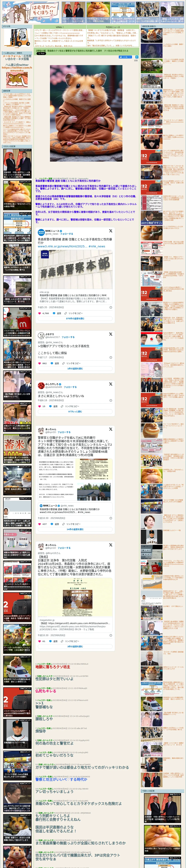Open the twitter.com/hamusoku link in sidebar
The image size is (186, 868).
[x=17, y=69]
